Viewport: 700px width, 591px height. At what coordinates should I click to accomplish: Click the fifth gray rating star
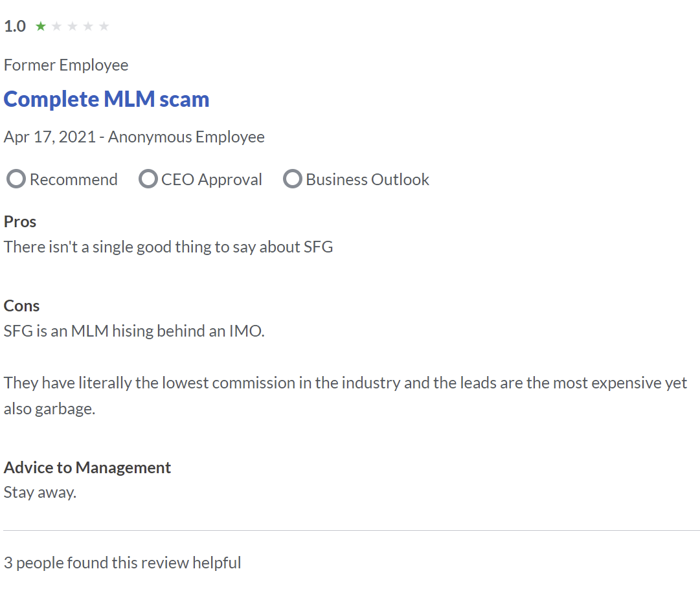coord(104,27)
